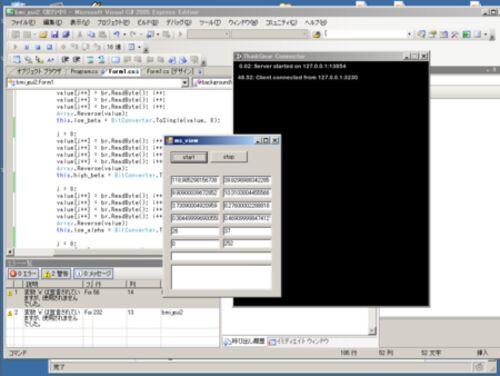Image resolution: width=500 pixels, height=376 pixels.
Task: Open the ヘルプ menu
Action: click(315, 22)
